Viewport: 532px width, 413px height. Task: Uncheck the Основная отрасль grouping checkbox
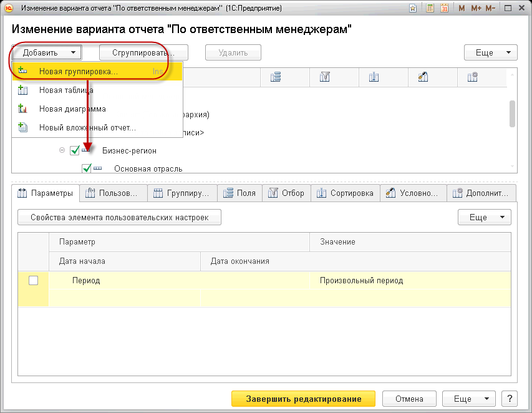[x=87, y=168]
